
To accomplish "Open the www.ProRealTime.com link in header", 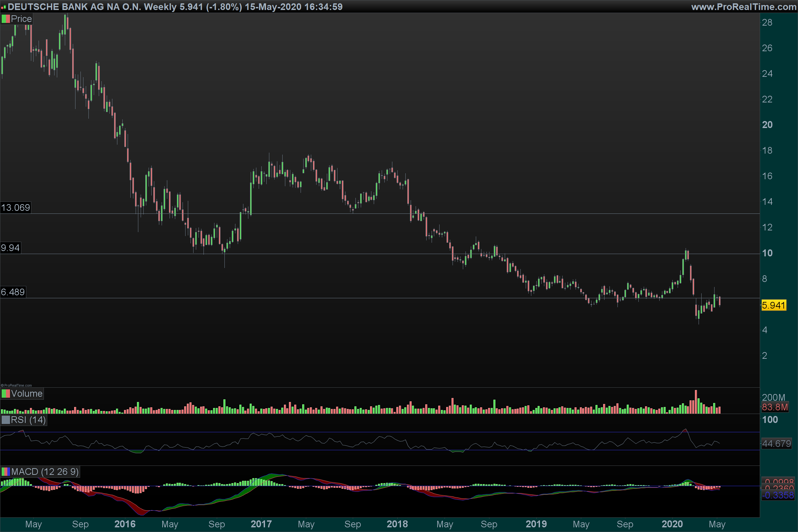I will point(743,7).
